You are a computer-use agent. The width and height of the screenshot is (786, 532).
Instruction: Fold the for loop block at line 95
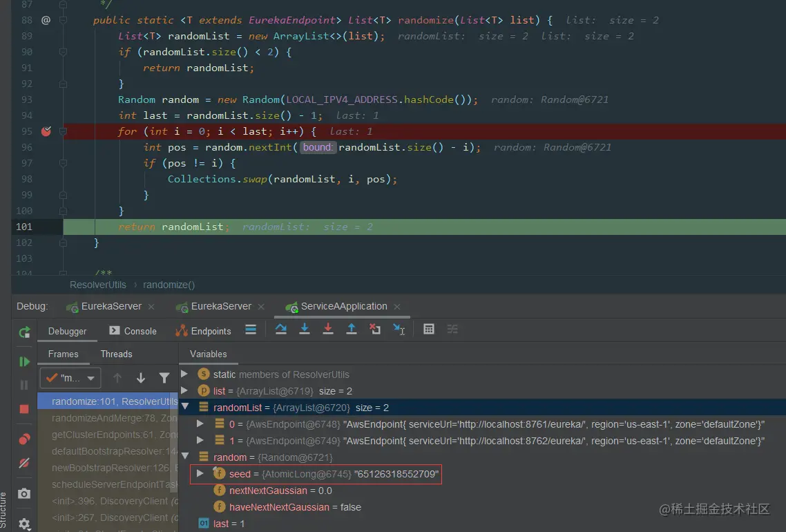point(63,131)
